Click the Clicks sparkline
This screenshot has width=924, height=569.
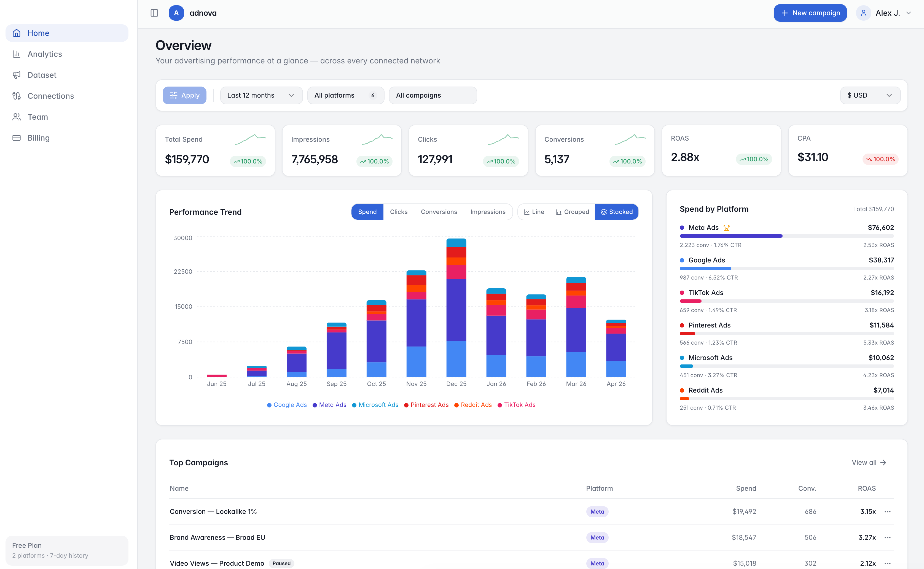pos(503,139)
